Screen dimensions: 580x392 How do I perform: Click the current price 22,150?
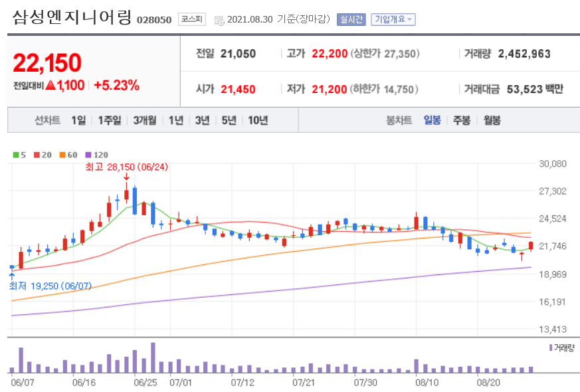47,62
